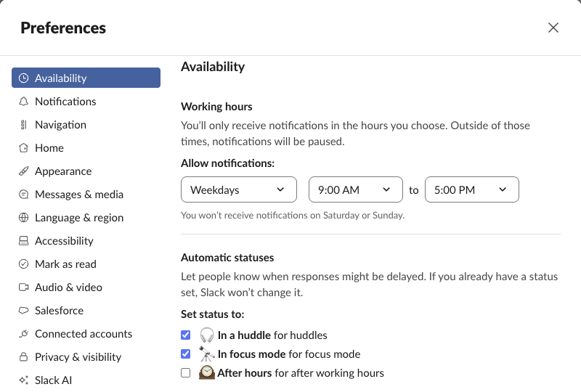Enable After hours status checkbox
Viewport: 581px width, 392px height.
coord(186,372)
